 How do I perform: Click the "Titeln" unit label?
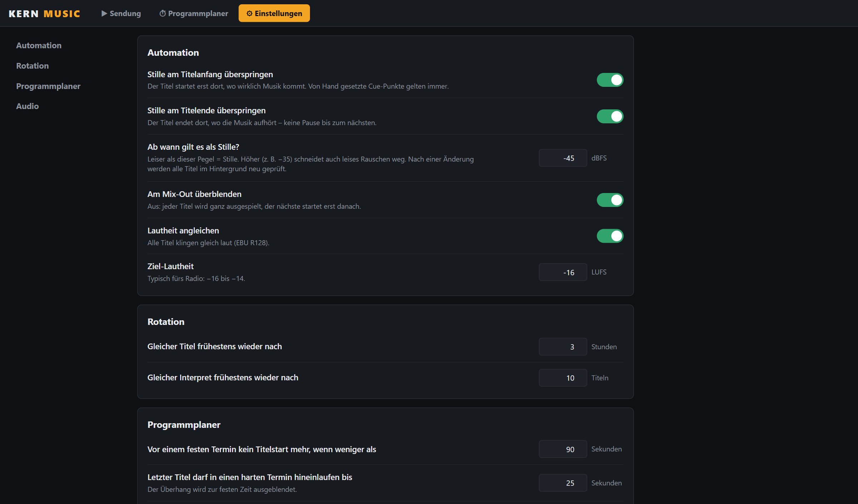[600, 378]
